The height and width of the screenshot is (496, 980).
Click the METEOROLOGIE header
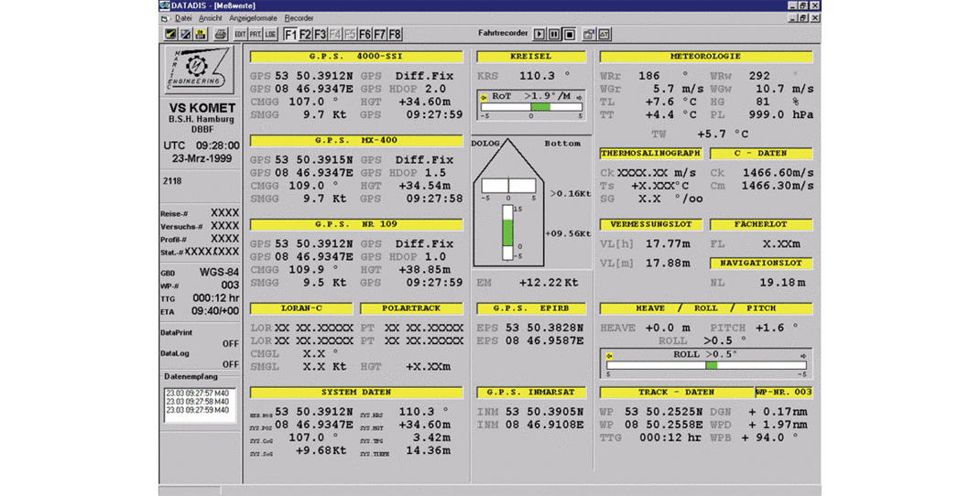click(x=705, y=57)
